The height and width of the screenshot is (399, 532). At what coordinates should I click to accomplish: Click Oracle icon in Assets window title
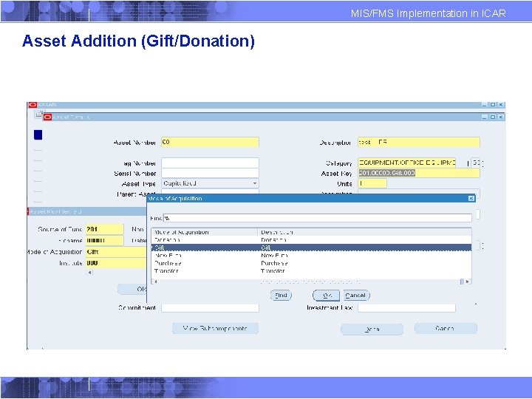(33, 104)
